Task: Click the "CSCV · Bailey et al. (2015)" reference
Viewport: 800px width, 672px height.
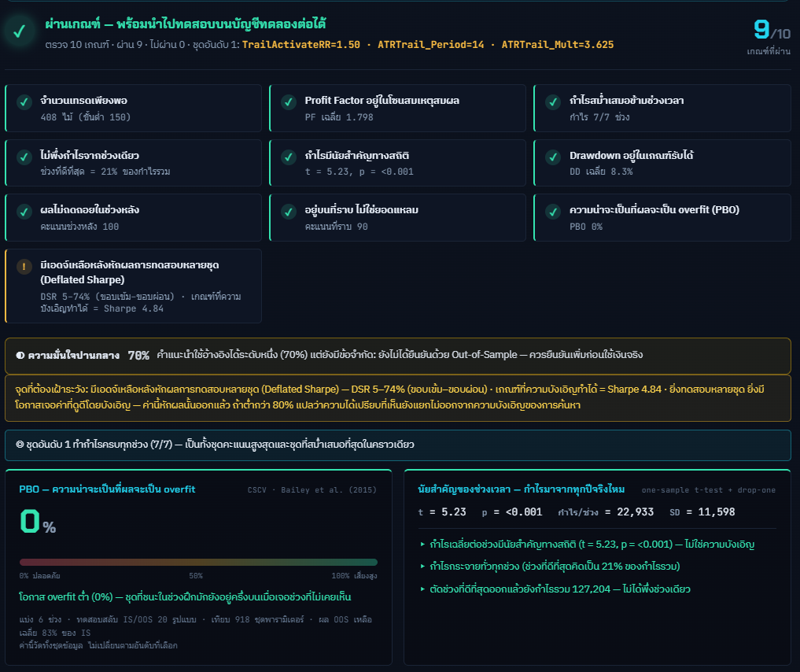Action: click(312, 490)
